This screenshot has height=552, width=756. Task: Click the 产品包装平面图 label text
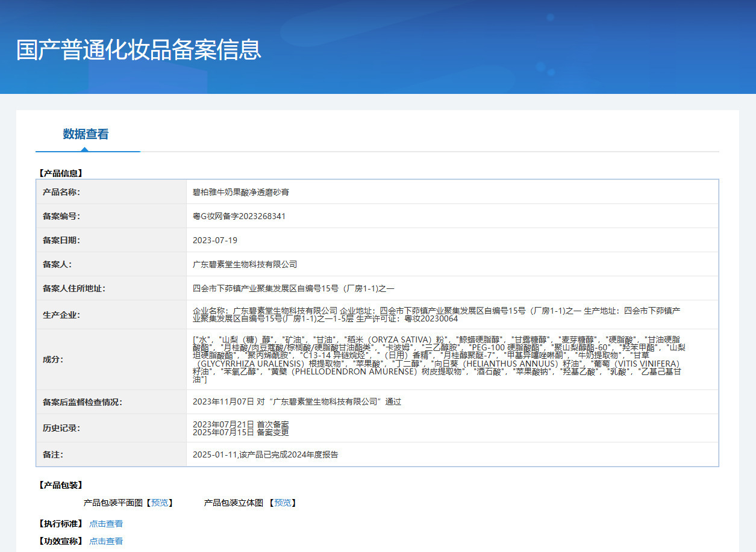(113, 503)
